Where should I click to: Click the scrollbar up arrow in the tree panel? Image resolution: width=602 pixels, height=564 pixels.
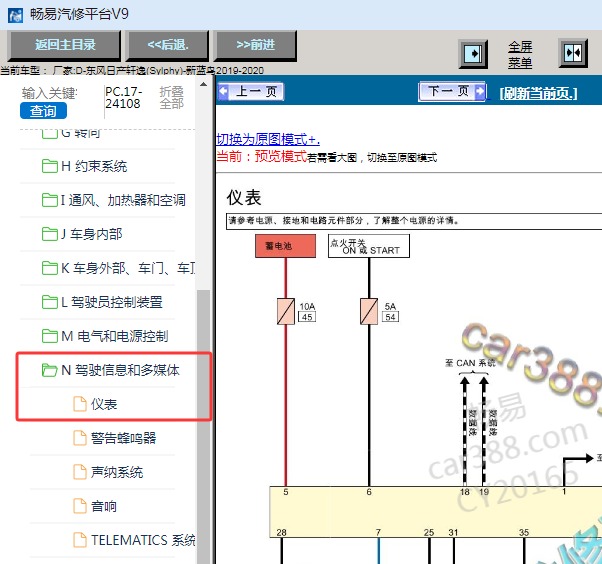click(203, 84)
